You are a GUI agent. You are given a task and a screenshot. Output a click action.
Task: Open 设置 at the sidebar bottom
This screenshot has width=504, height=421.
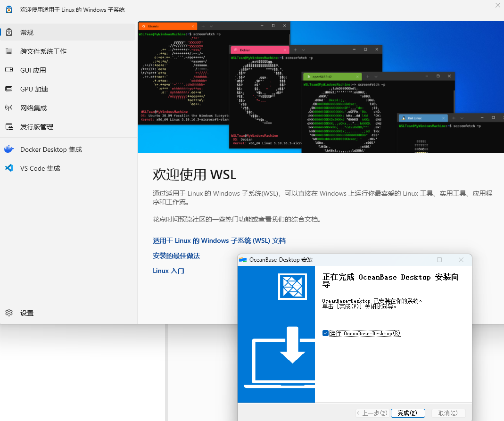pyautogui.click(x=68, y=313)
